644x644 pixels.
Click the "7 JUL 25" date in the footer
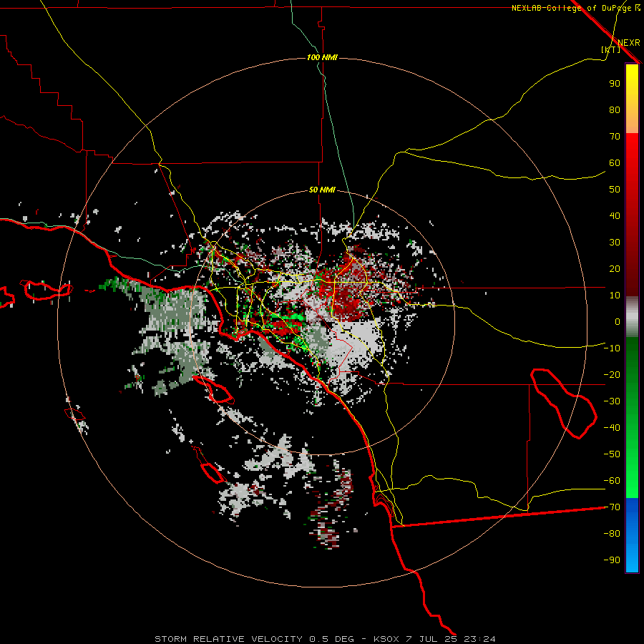(x=431, y=639)
